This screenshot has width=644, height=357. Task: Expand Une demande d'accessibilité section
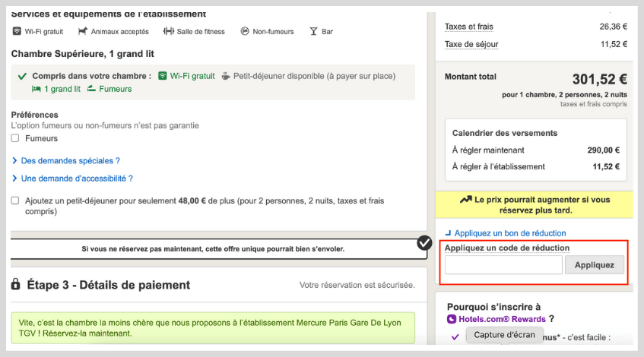73,178
